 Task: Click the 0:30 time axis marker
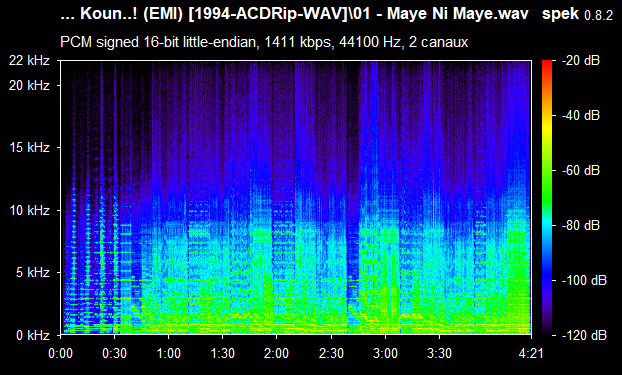[x=115, y=353]
